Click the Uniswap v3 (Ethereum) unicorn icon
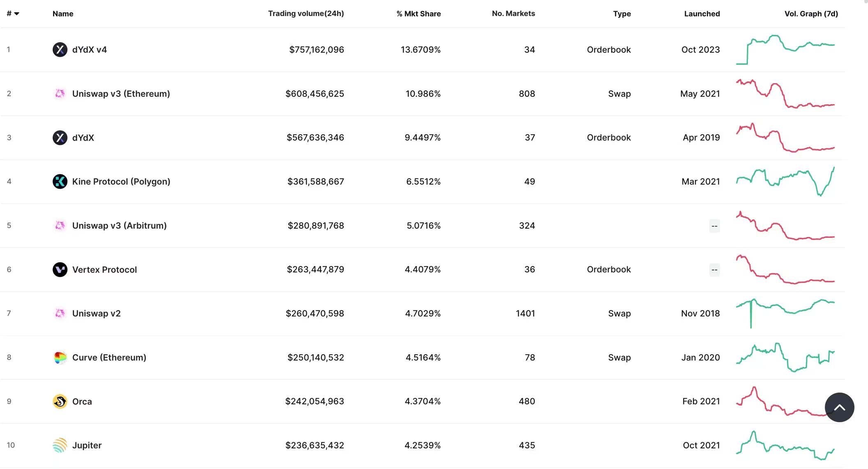 (x=60, y=94)
